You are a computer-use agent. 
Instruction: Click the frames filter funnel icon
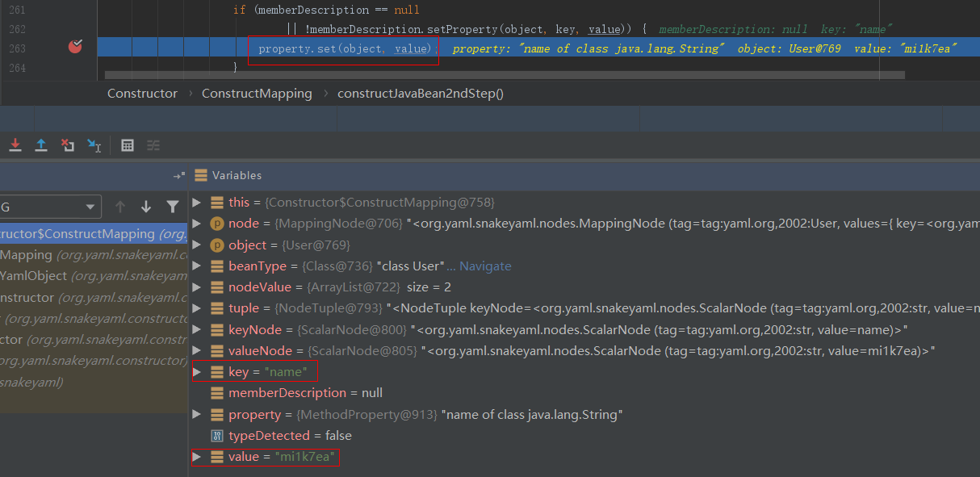172,207
